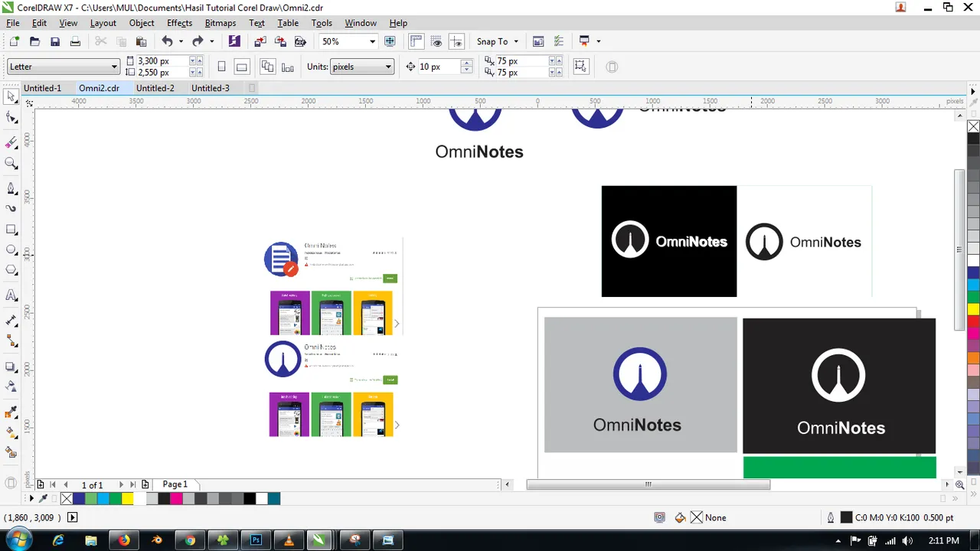Choose the Transparency tool

[x=11, y=386]
